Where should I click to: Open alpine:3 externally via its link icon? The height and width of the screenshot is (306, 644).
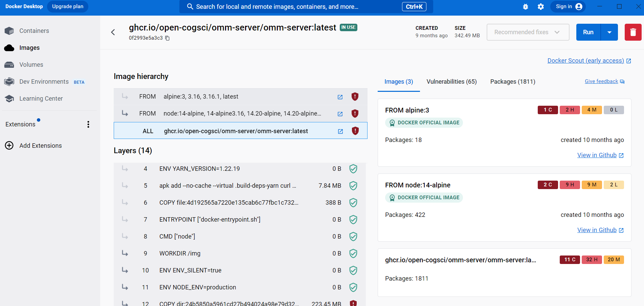point(340,97)
